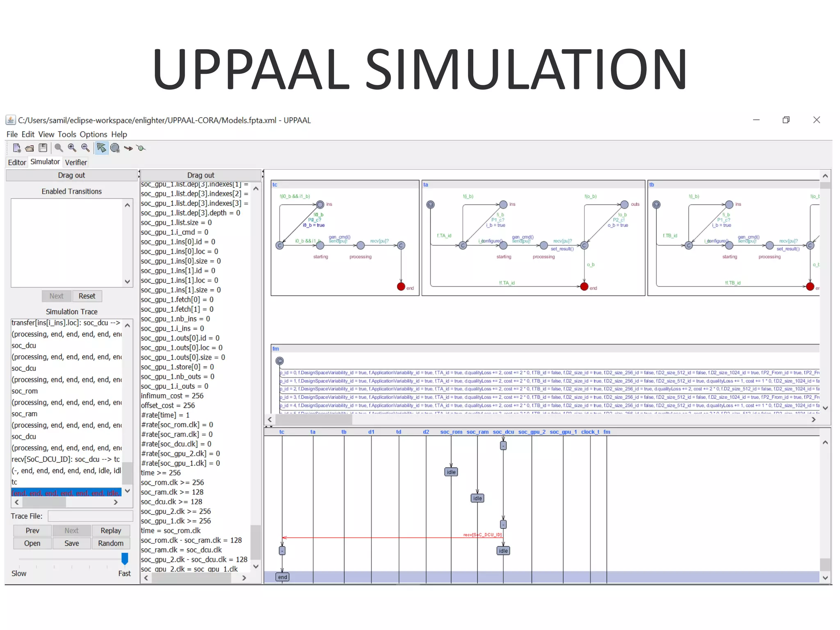Screen dimensions: 840x630
Task: Click the automata view horizontal scroll left arrow
Action: (x=270, y=420)
